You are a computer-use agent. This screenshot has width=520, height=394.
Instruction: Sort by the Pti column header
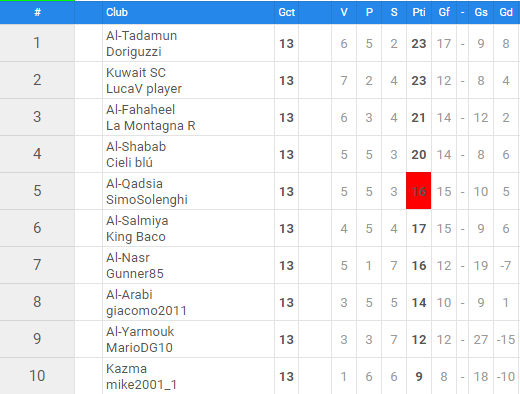tap(419, 12)
